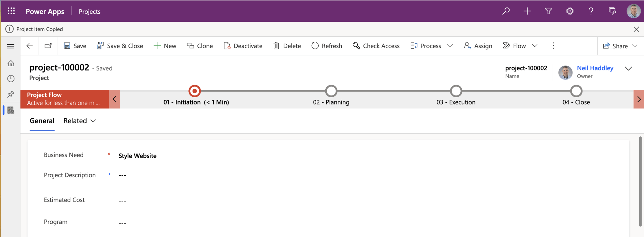Open owner Neil Haddley link
Image resolution: width=644 pixels, height=237 pixels.
click(x=595, y=68)
